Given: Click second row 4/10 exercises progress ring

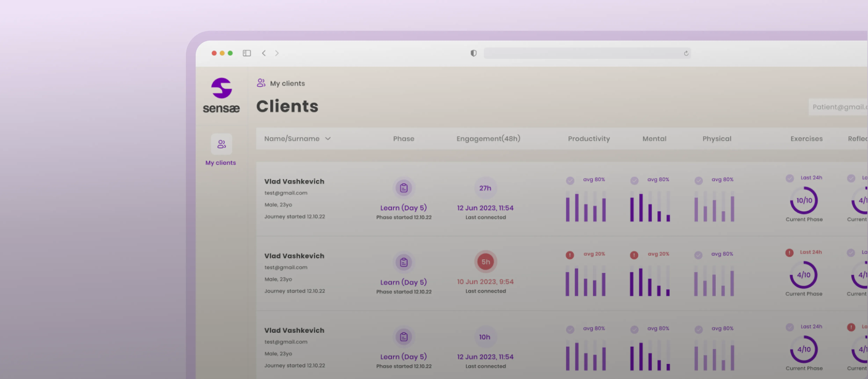Looking at the screenshot, I should 804,275.
